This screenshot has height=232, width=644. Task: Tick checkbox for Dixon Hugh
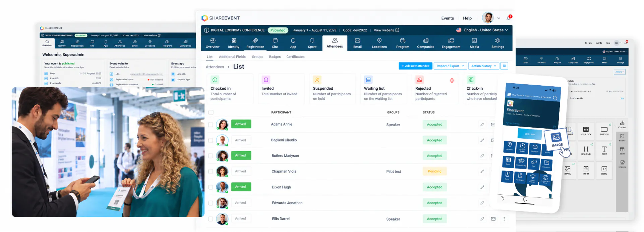coord(211,187)
